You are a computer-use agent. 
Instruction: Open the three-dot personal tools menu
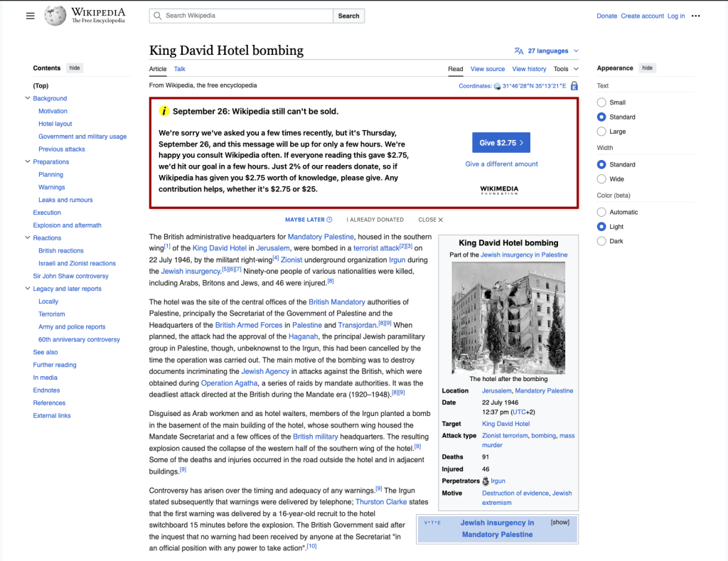[x=695, y=16]
